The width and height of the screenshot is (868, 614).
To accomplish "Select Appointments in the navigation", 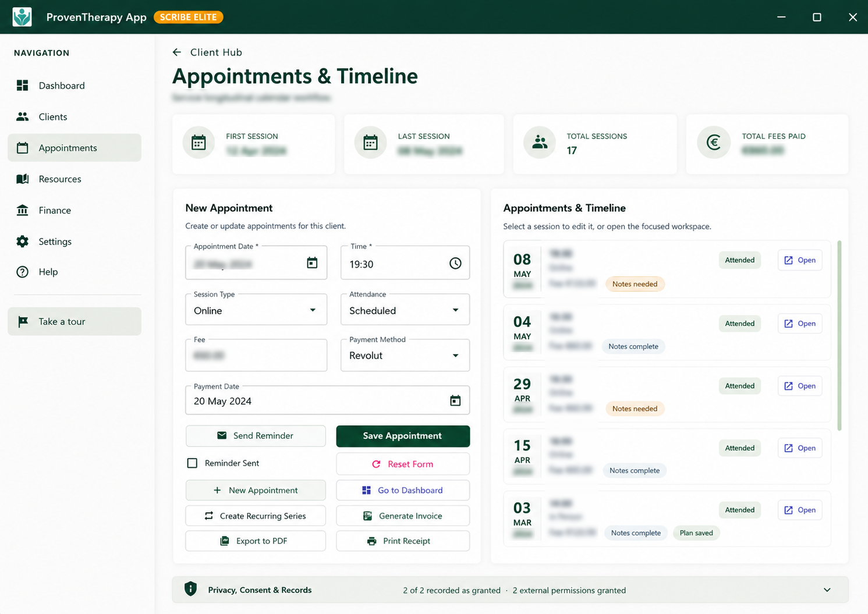I will pyautogui.click(x=75, y=148).
